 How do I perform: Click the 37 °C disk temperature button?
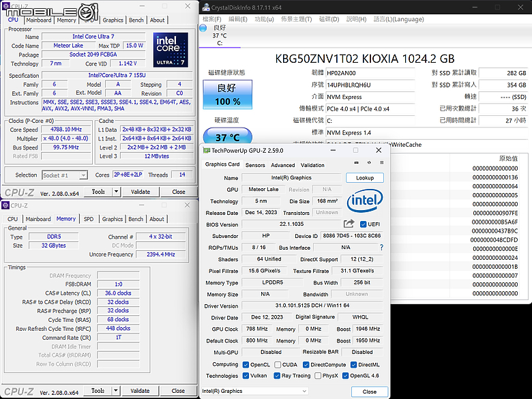[x=227, y=136]
